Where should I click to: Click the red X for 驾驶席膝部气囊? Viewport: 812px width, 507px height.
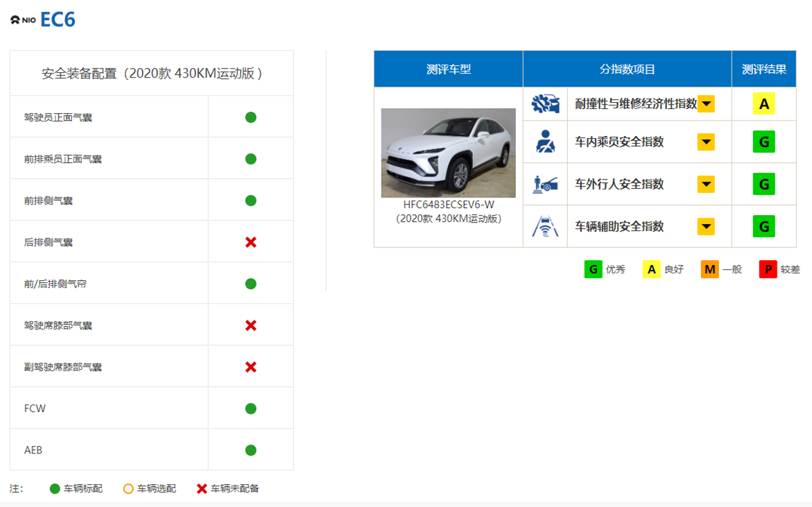click(250, 325)
